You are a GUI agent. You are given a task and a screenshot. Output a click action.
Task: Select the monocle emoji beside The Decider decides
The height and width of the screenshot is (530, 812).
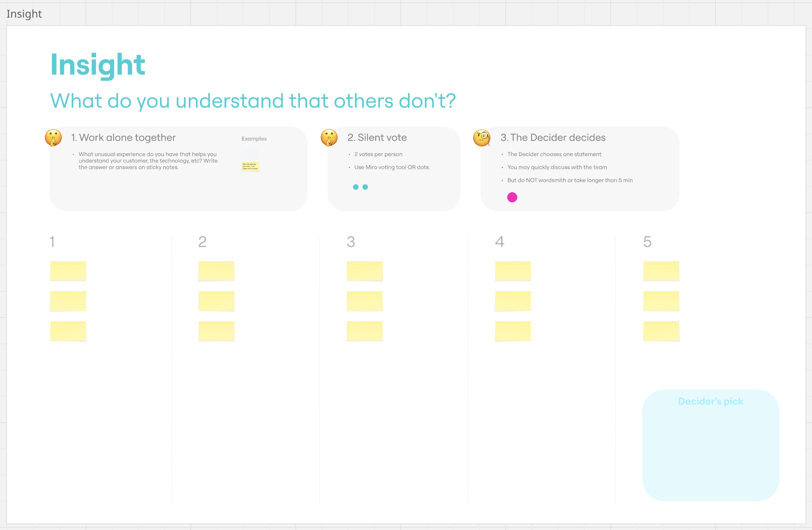pyautogui.click(x=482, y=138)
